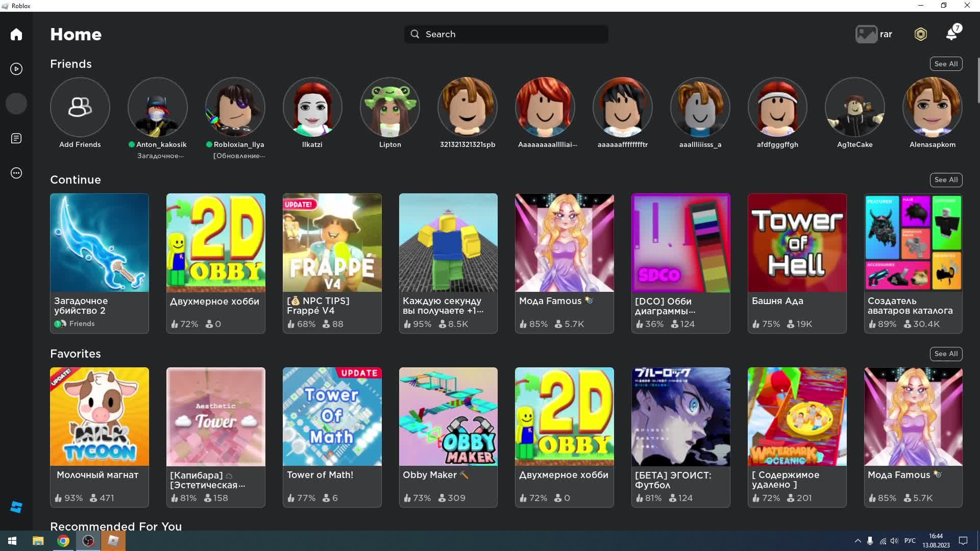The image size is (980, 551).
Task: Click the Add Friends circle button
Action: 80,107
